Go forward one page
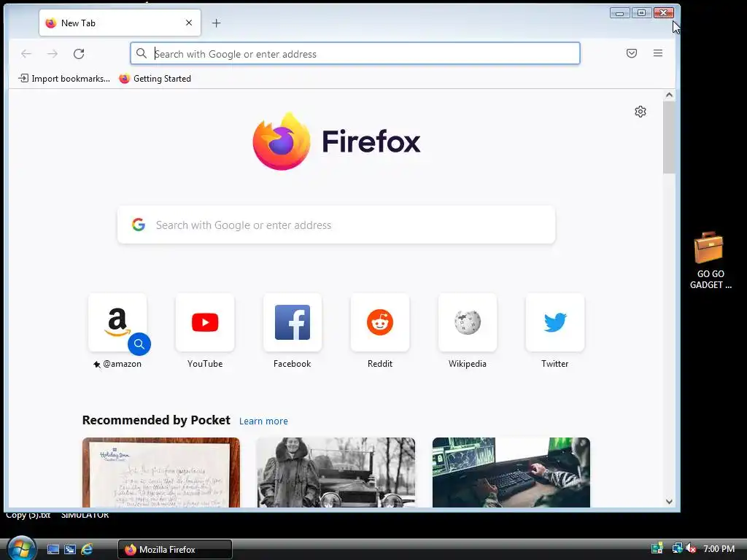Screen dimensions: 747x560 (x=53, y=54)
